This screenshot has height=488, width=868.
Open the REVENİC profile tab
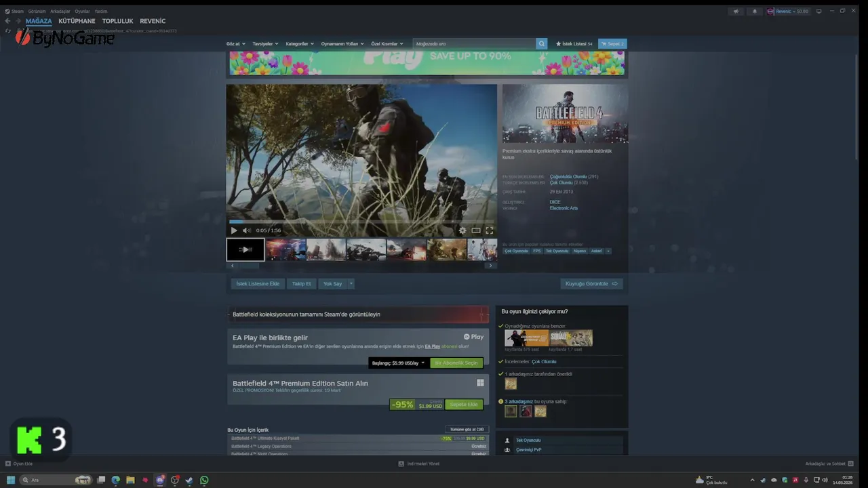coord(153,21)
